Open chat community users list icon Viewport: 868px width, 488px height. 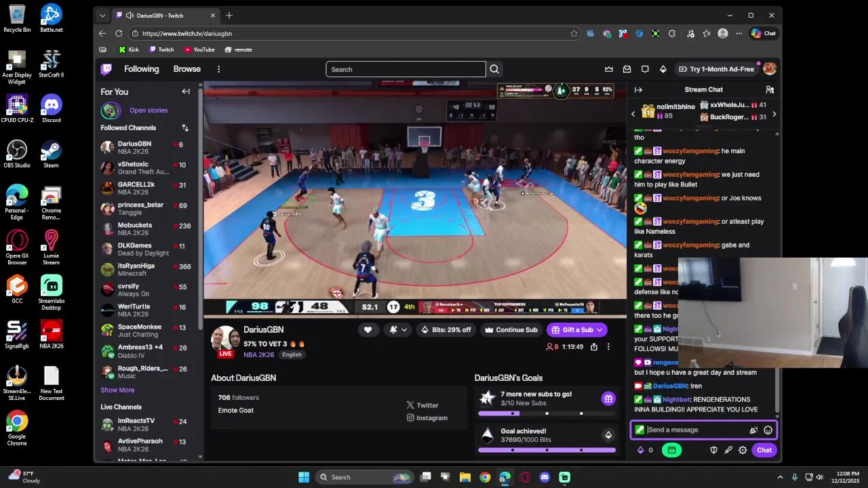pos(770,89)
